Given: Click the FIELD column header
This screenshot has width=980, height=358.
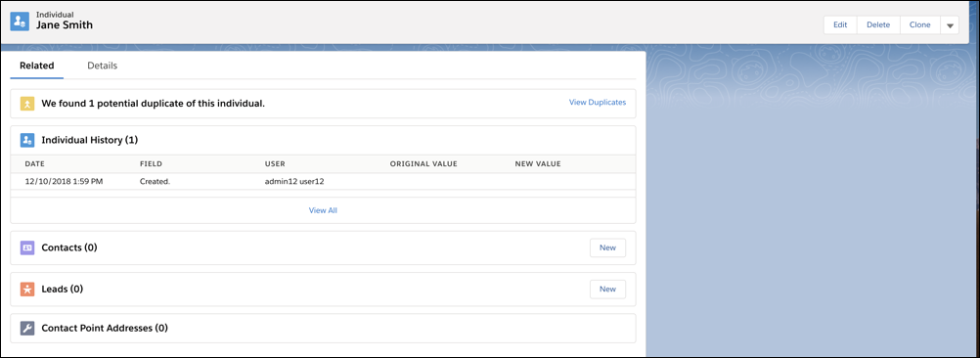Looking at the screenshot, I should [151, 163].
